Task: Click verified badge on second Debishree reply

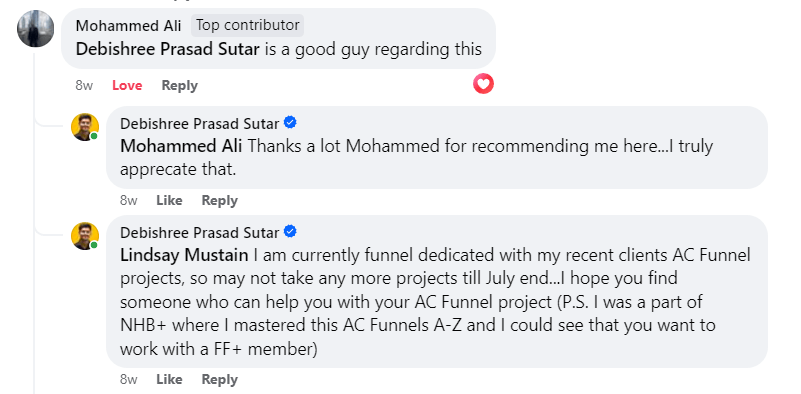Action: [290, 231]
